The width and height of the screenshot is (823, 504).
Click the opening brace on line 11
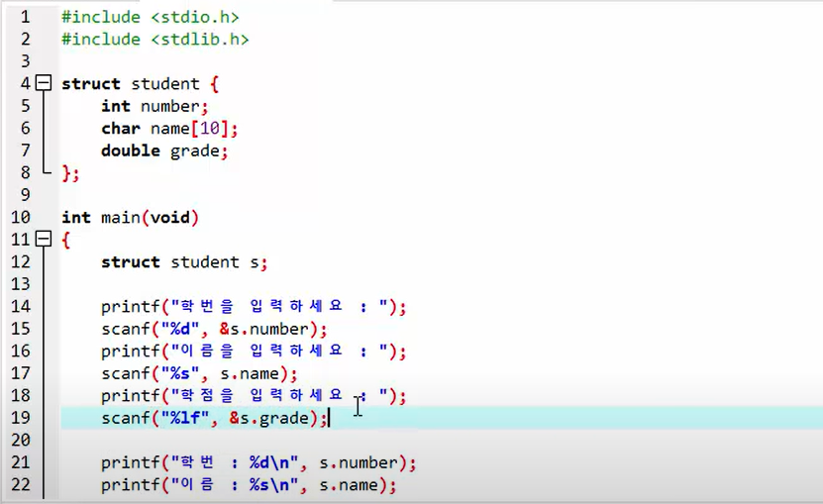click(65, 240)
